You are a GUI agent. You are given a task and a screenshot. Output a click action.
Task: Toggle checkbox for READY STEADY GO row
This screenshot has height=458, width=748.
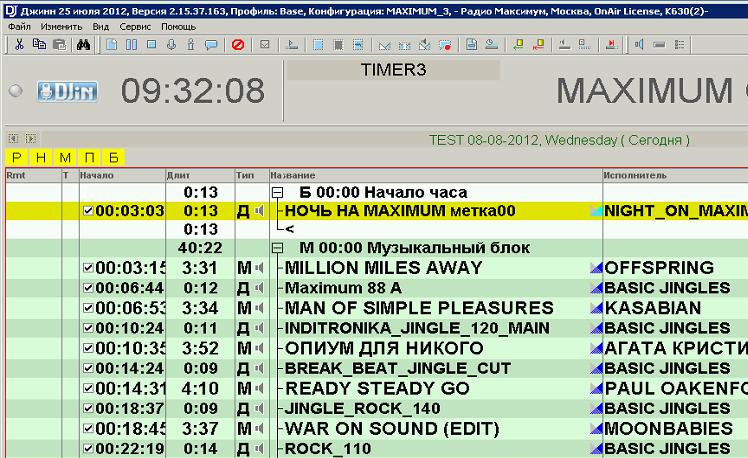point(88,388)
